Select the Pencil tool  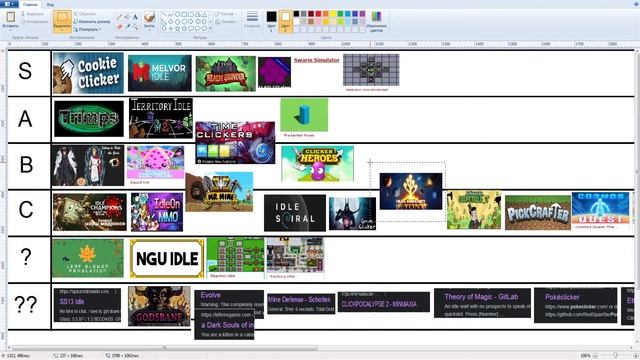pos(120,17)
